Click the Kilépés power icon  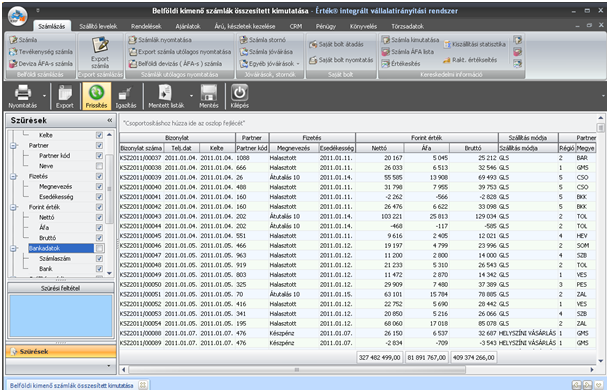click(239, 93)
